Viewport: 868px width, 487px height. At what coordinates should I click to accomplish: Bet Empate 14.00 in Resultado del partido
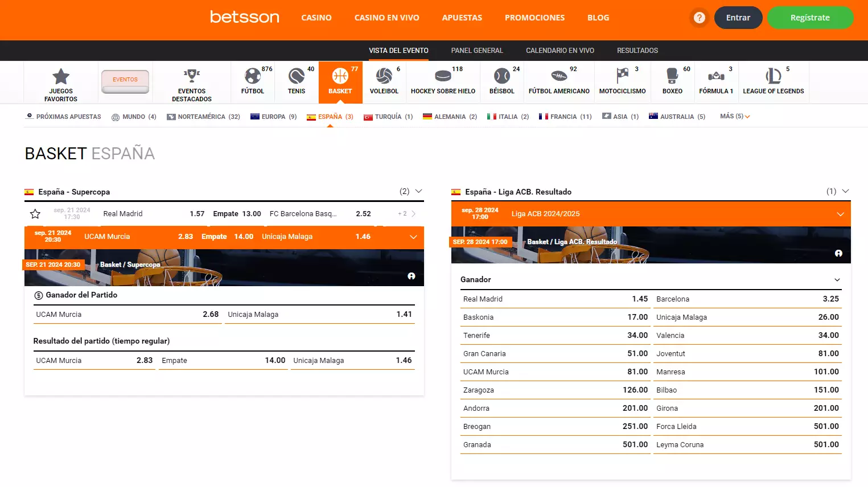[223, 361]
